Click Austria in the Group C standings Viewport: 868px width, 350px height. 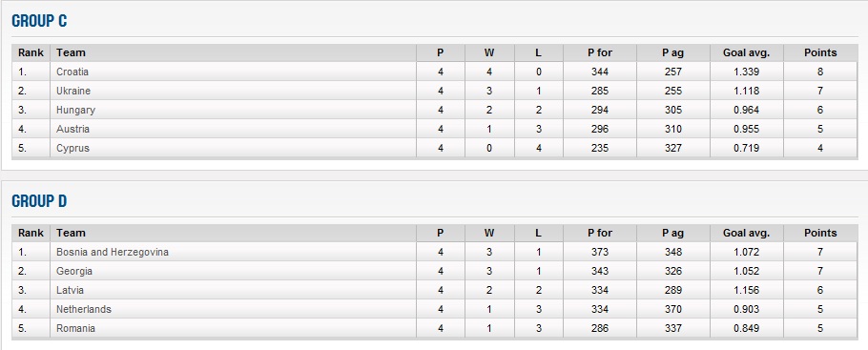72,129
